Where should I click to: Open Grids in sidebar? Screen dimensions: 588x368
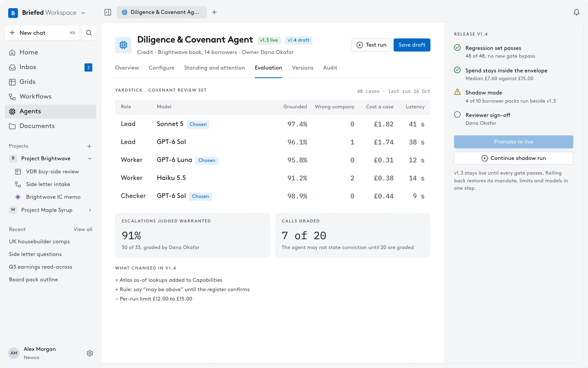pyautogui.click(x=50, y=82)
